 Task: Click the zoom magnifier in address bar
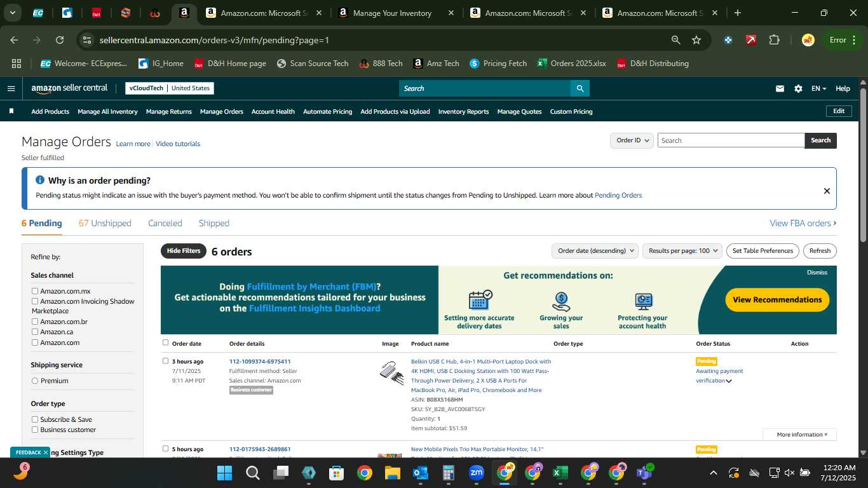pos(676,40)
